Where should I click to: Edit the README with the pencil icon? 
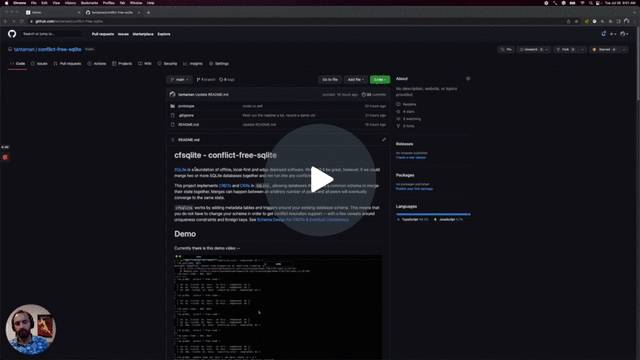coord(384,140)
